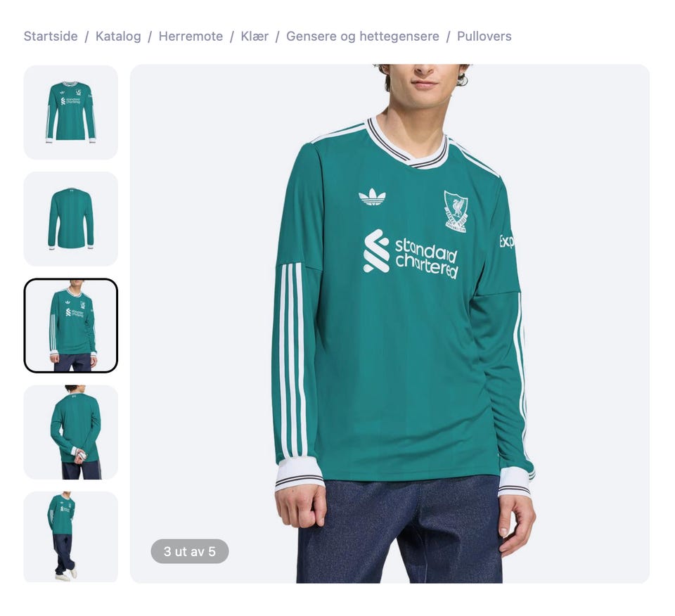
Task: Click the sleeve sponsor patch reading 'Exp'
Action: [x=507, y=241]
